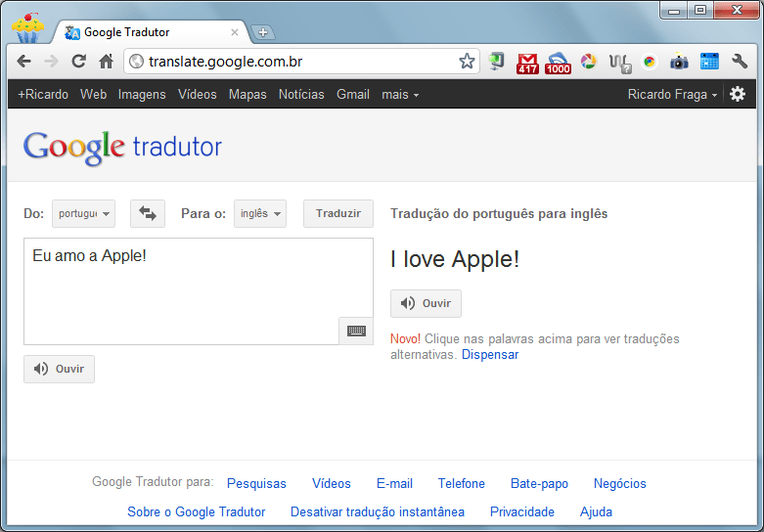The image size is (764, 532).
Task: Click the extension icon with question mark
Action: coord(620,64)
